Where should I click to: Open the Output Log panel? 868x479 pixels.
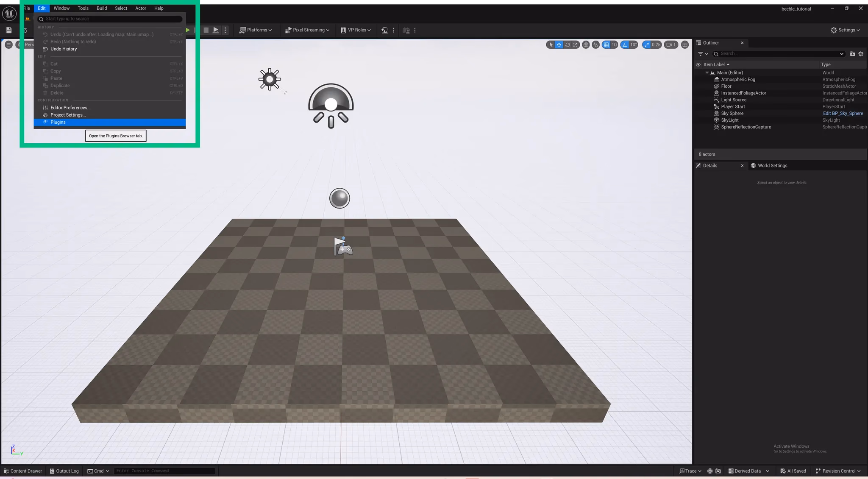coord(64,471)
